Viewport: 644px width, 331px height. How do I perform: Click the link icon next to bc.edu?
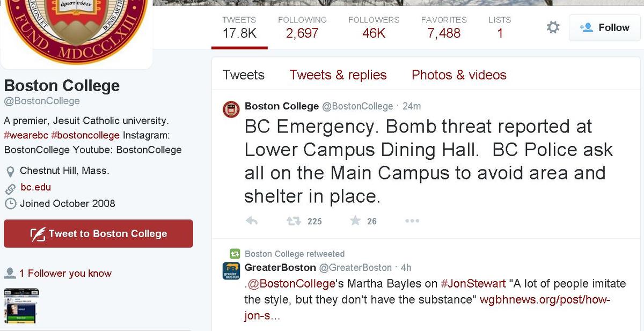tap(10, 187)
